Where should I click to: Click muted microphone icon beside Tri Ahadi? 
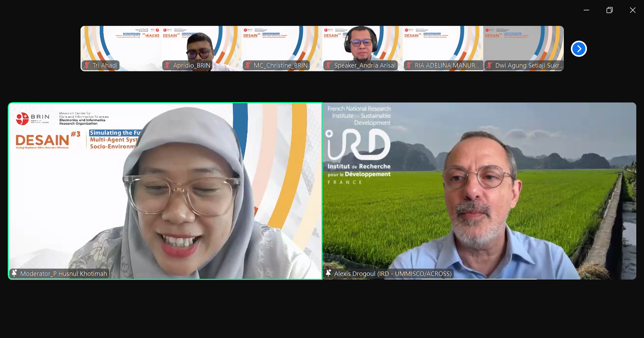[87, 65]
